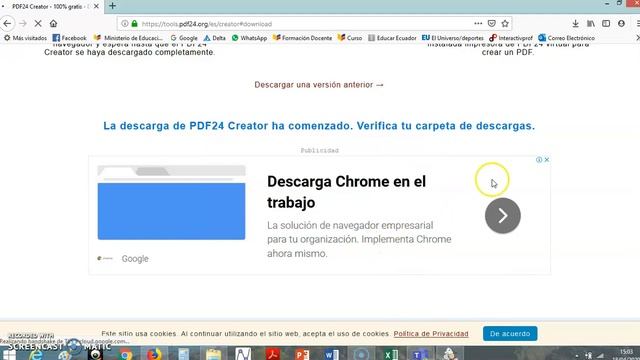Open PowerPoint from the taskbar
The width and height of the screenshot is (640, 360).
302,354
